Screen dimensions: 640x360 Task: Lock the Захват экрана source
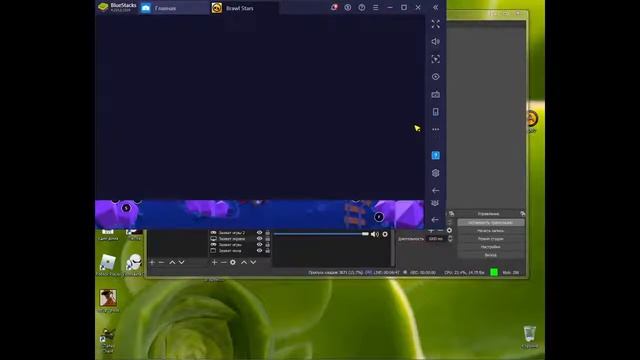[x=268, y=239]
